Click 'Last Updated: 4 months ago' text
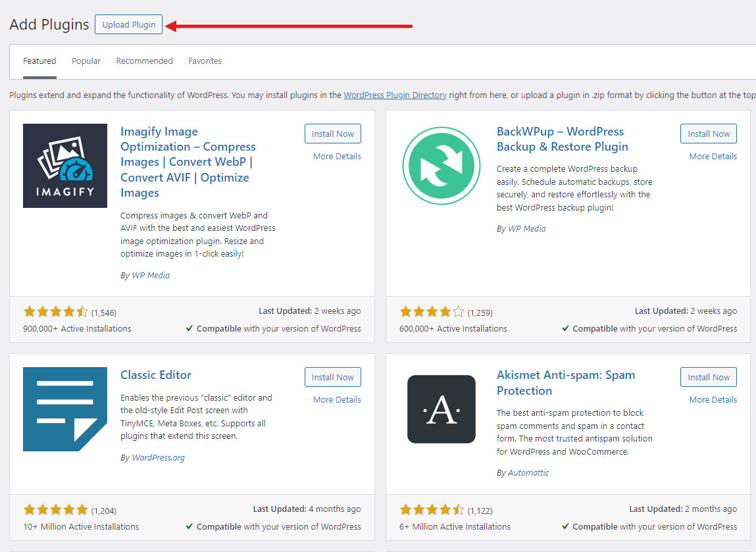This screenshot has width=756, height=552. tap(307, 509)
